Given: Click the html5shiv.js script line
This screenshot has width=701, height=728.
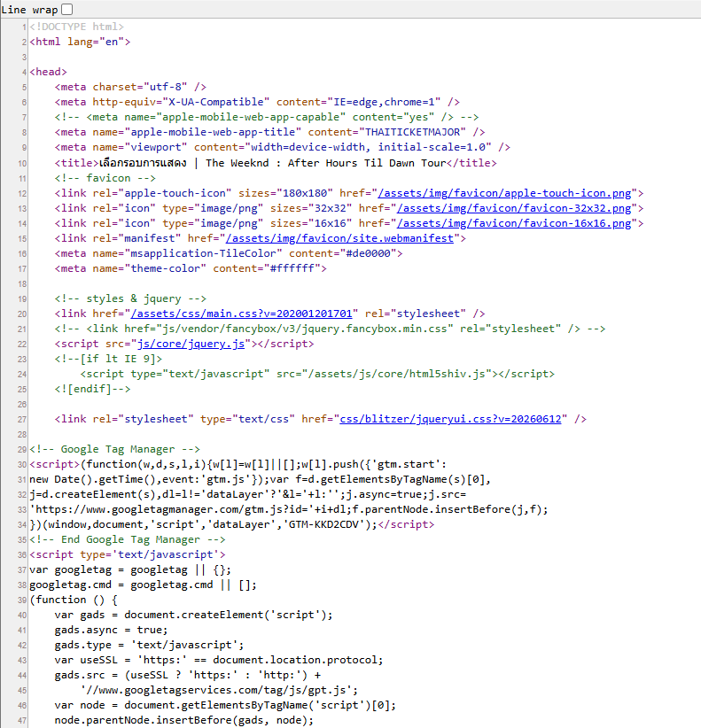Looking at the screenshot, I should (317, 375).
